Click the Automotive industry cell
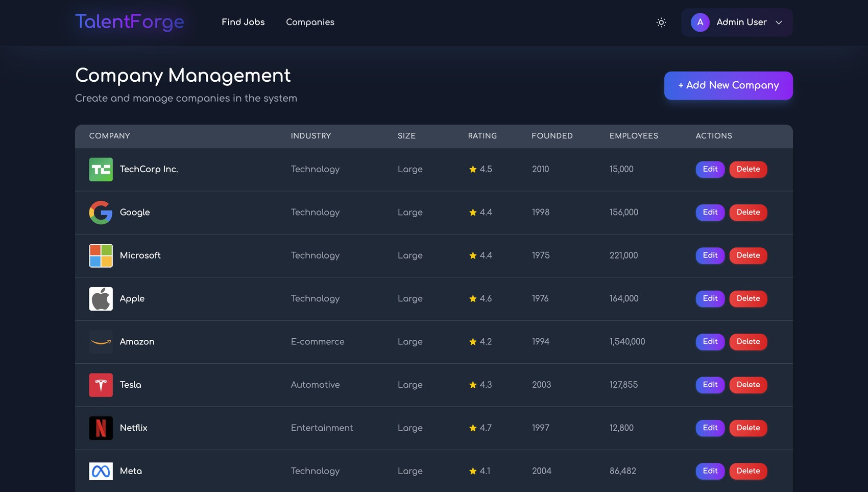The image size is (868, 492). [x=315, y=385]
